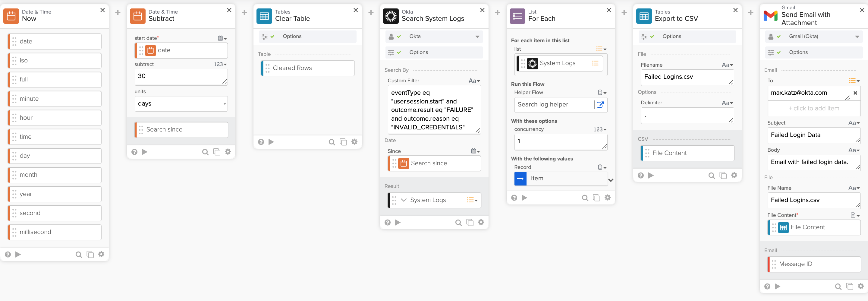Duplicate the For Each card

[596, 198]
